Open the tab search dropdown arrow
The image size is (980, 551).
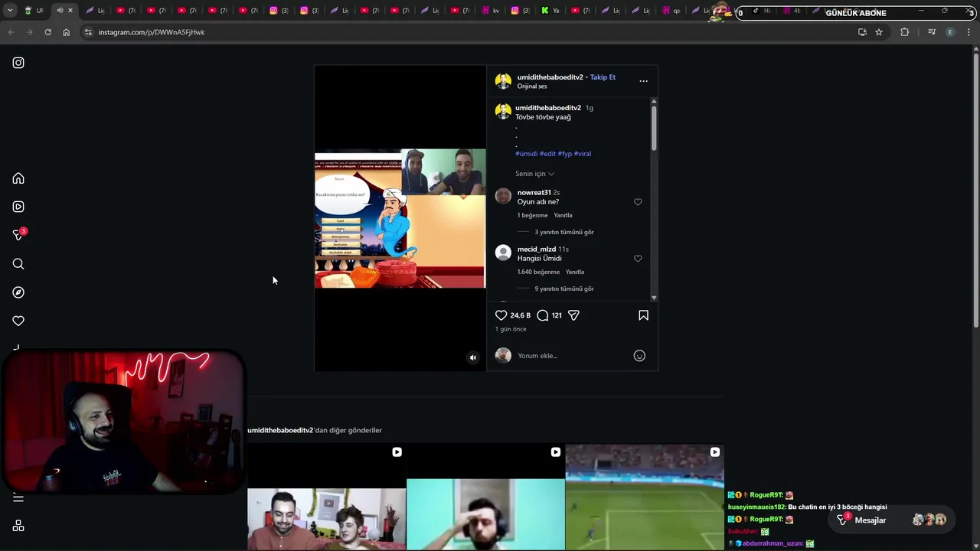point(9,11)
